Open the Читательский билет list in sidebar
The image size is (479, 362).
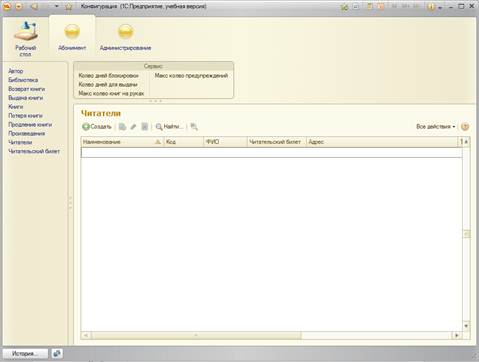(34, 151)
